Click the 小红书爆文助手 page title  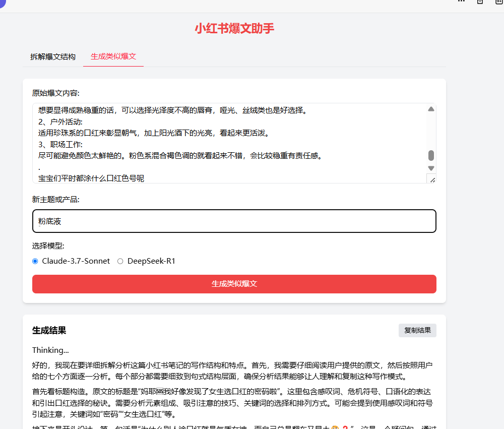point(234,28)
